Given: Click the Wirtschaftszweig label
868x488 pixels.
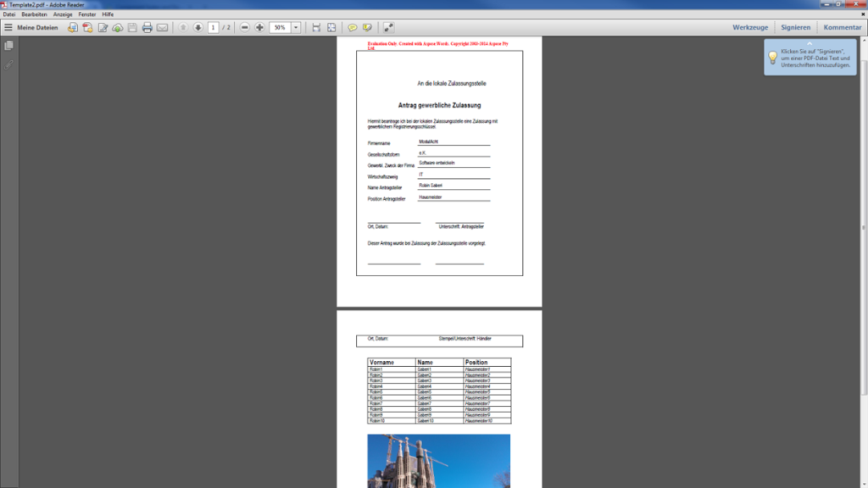Looking at the screenshot, I should 382,177.
